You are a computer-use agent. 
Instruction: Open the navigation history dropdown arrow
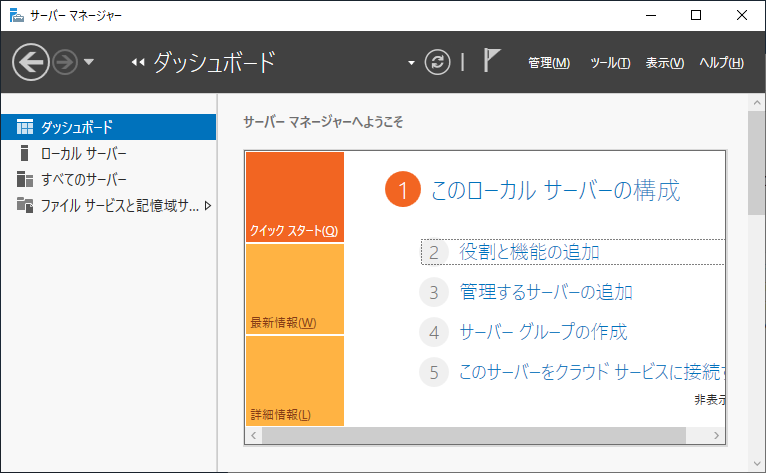[x=89, y=62]
